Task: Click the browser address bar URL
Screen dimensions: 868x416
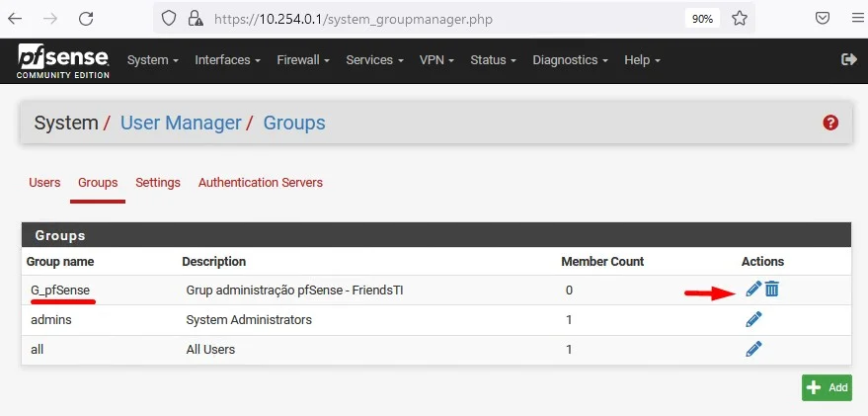Action: click(395, 18)
